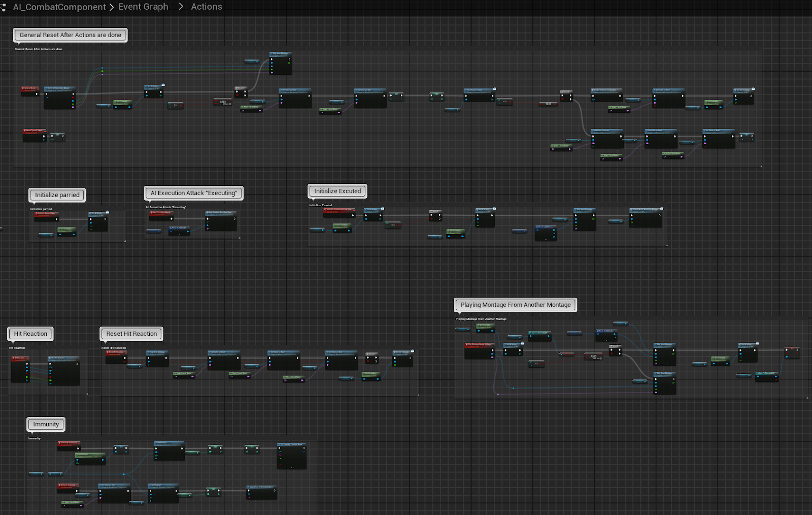
Task: Select the Actions breadcrumb entry
Action: [x=207, y=7]
